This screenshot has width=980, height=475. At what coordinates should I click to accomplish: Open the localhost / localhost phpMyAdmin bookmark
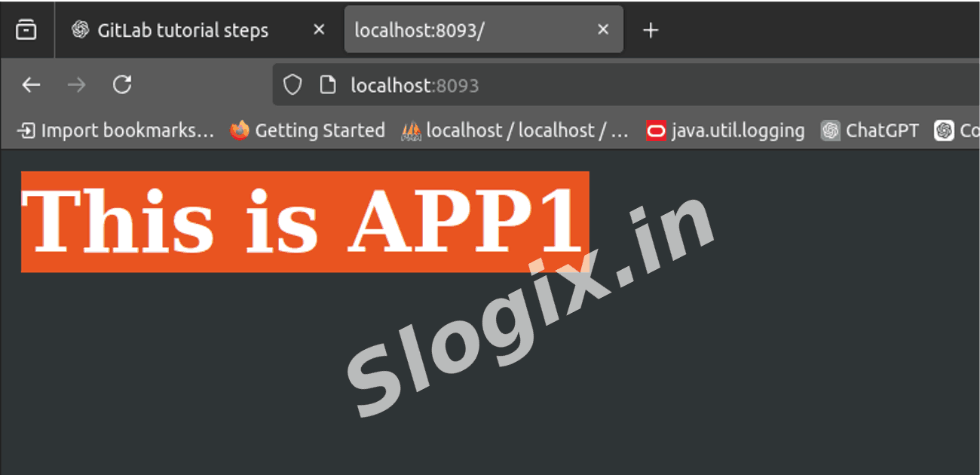[x=515, y=130]
